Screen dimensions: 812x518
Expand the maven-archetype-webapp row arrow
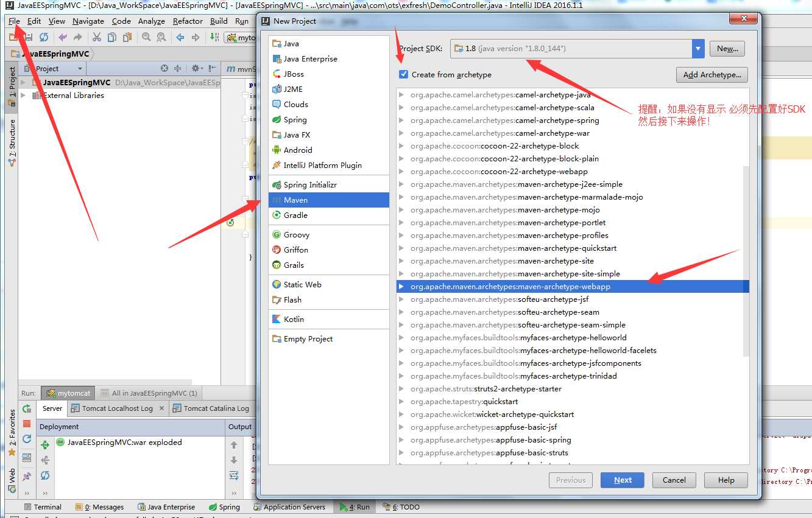pyautogui.click(x=401, y=287)
